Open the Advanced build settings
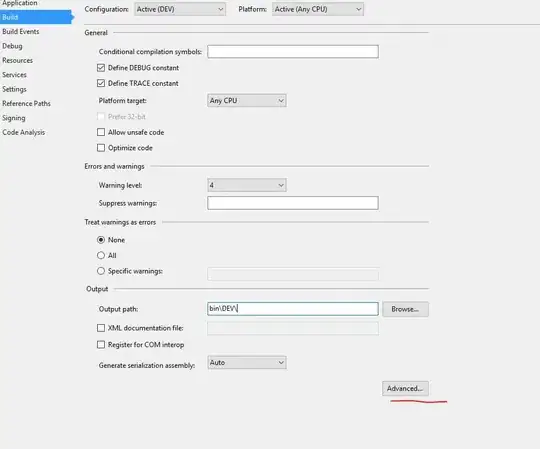 point(405,389)
